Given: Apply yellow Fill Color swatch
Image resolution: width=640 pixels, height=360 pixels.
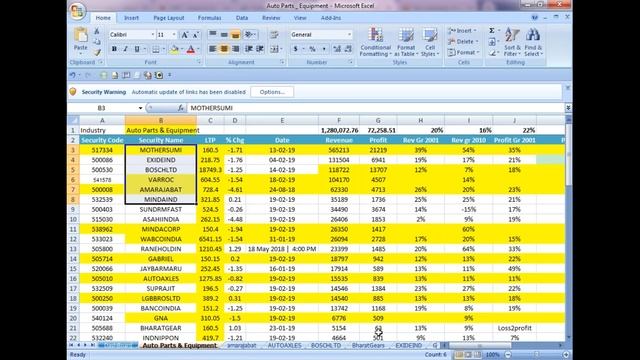Looking at the screenshot, I should point(174,49).
